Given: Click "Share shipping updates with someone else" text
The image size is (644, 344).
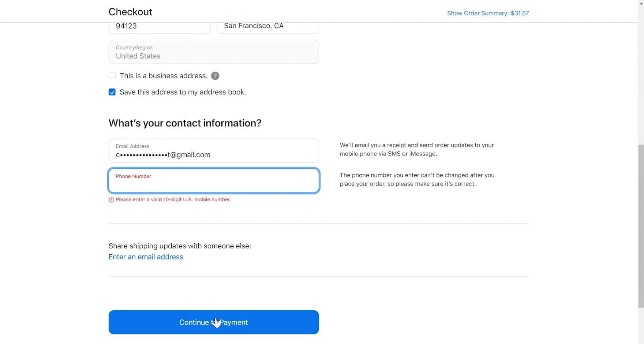Looking at the screenshot, I should pyautogui.click(x=180, y=246).
